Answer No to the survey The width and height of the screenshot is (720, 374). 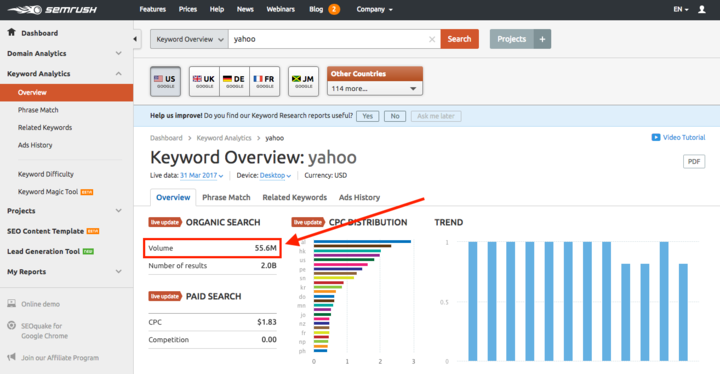[x=395, y=116]
